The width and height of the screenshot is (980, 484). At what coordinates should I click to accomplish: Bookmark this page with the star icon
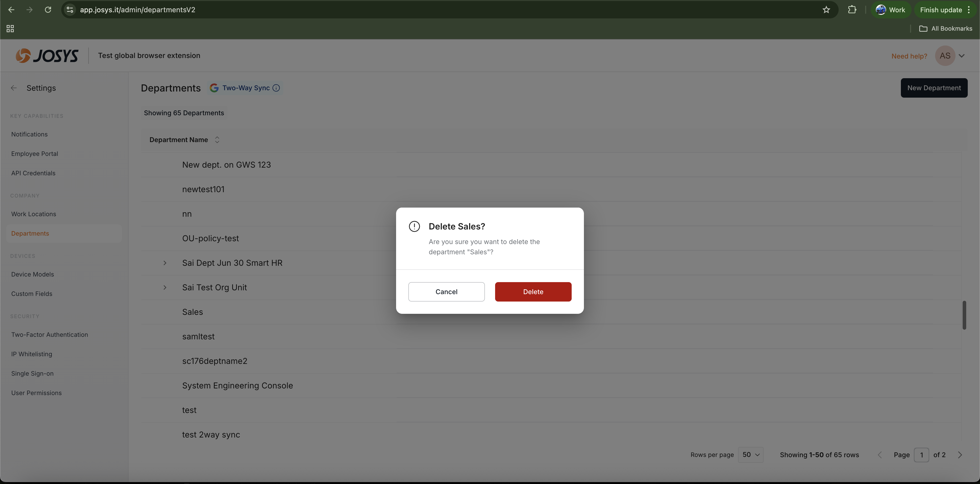point(826,10)
